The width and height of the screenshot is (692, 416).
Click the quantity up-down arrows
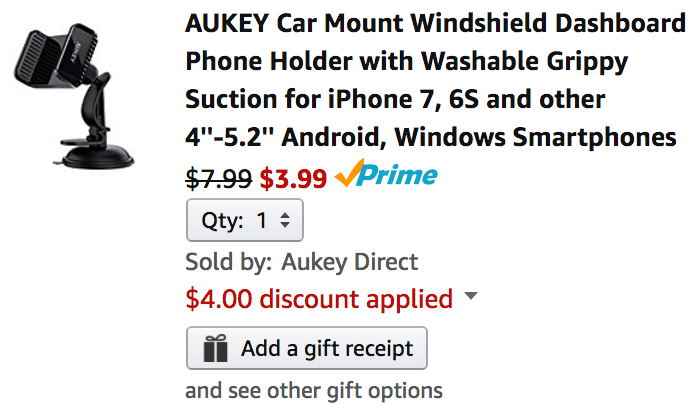pos(285,221)
